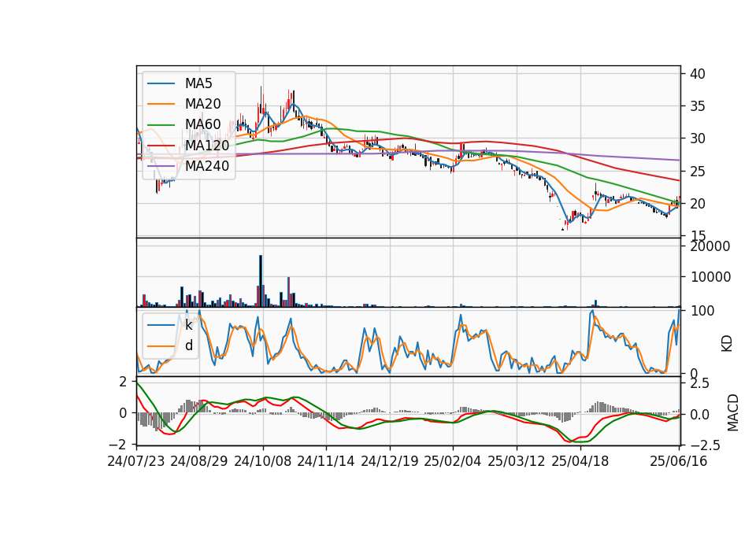Click the purple MA240 legend line swatch
Viewport: 756px width, 543px height.
(161, 166)
